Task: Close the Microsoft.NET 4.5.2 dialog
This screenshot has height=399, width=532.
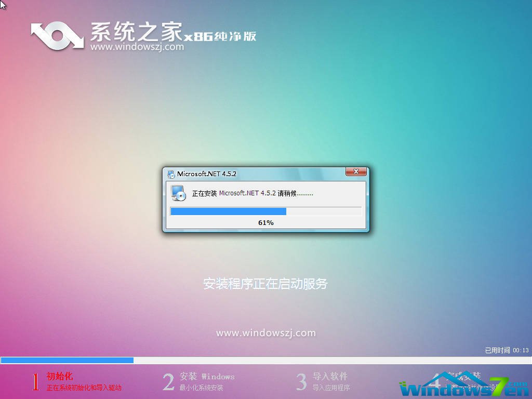Action: [356, 171]
